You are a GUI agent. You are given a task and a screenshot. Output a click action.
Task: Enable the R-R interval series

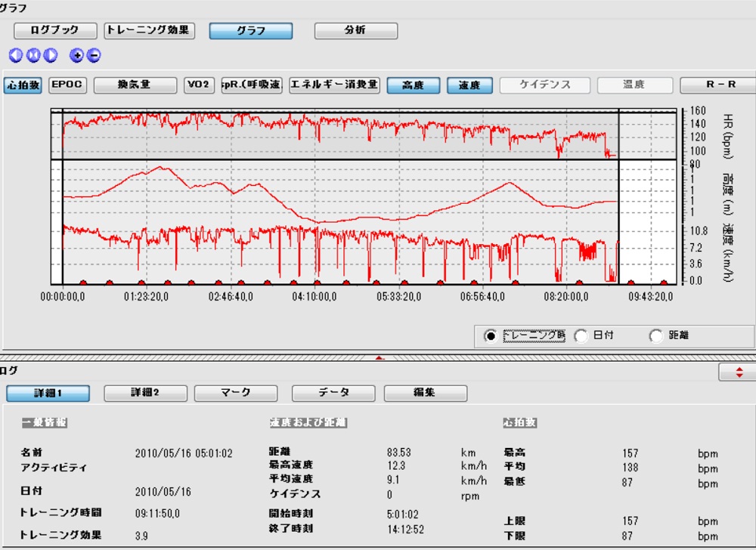(720, 85)
